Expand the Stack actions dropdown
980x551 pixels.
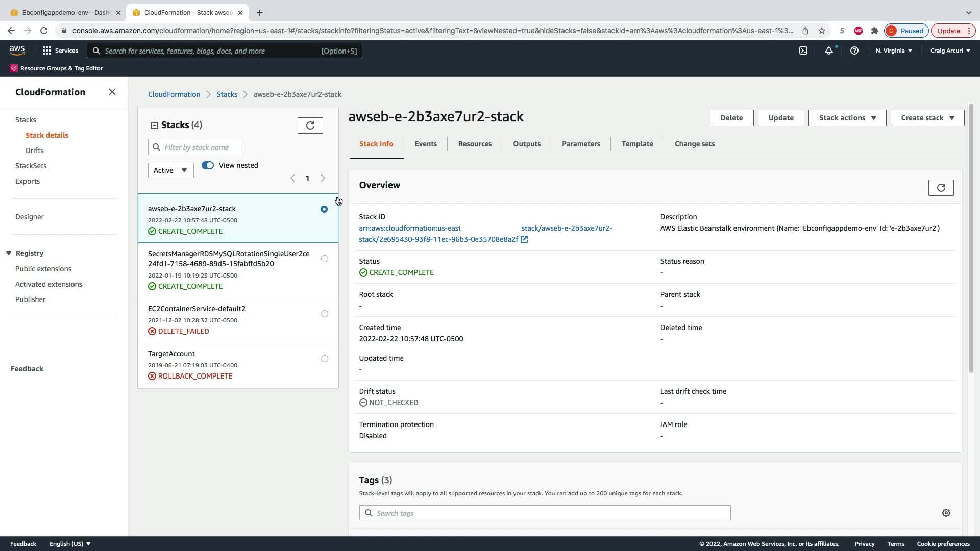[847, 118]
